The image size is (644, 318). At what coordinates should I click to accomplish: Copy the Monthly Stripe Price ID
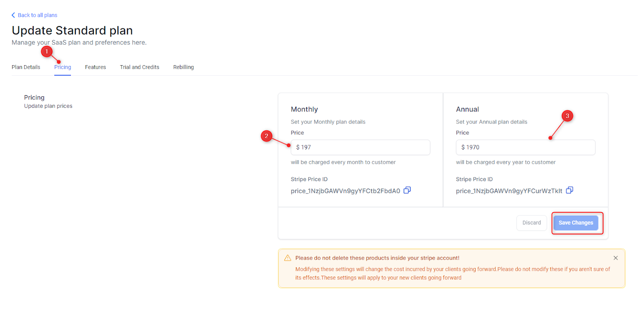[x=407, y=190]
